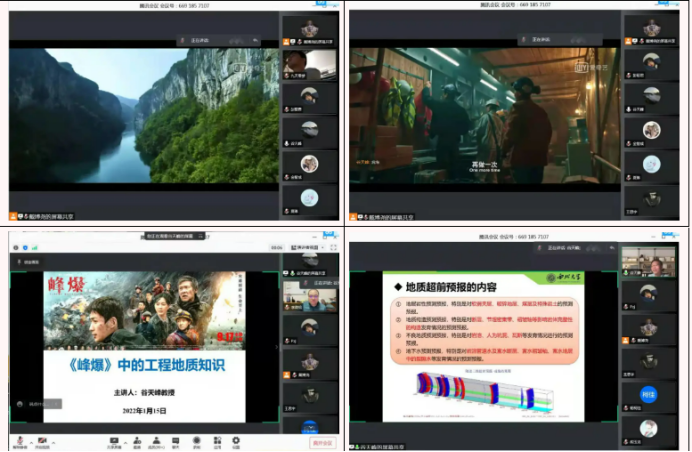
Task: Open the settings gear in meeting toolbar
Action: point(236,442)
